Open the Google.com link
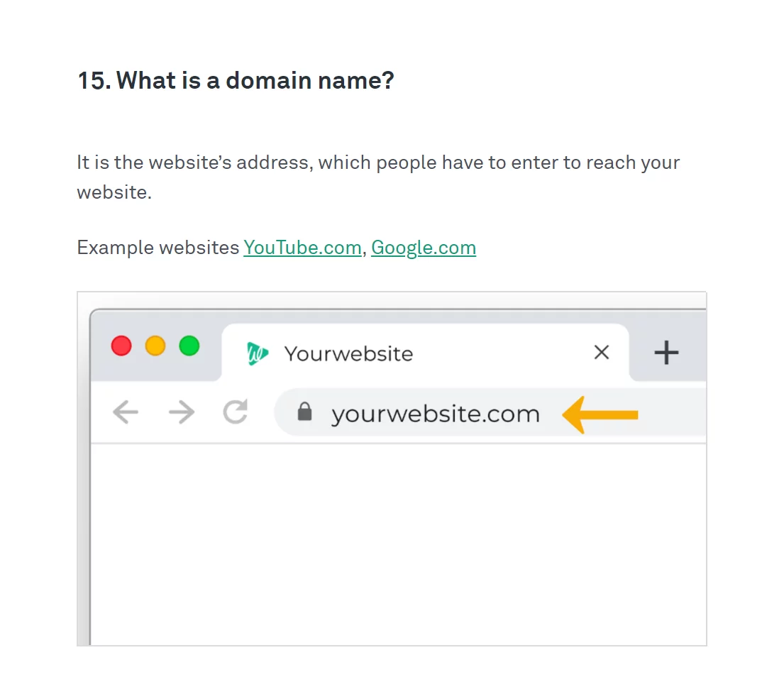Image resolution: width=784 pixels, height=677 pixels. tap(424, 248)
